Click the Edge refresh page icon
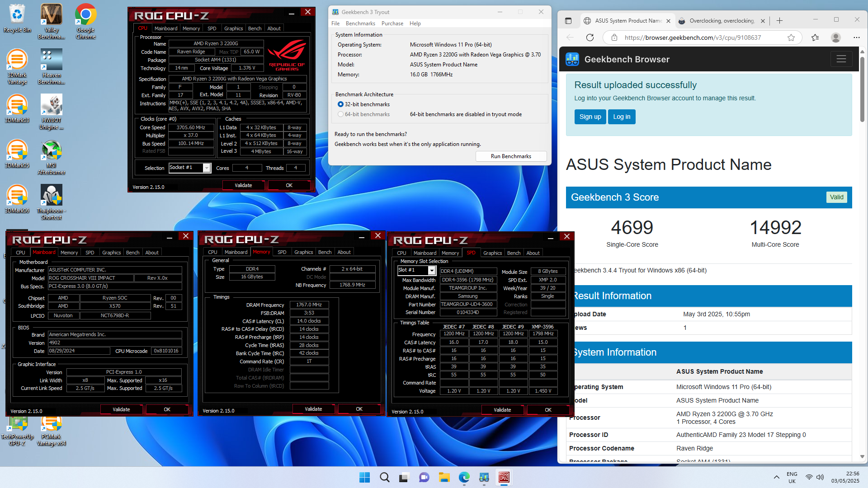 (590, 38)
